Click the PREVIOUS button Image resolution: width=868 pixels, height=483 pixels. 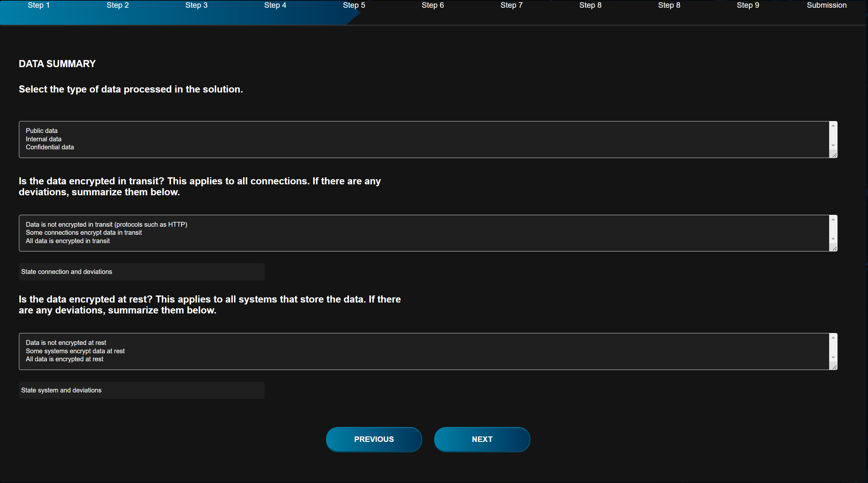374,440
